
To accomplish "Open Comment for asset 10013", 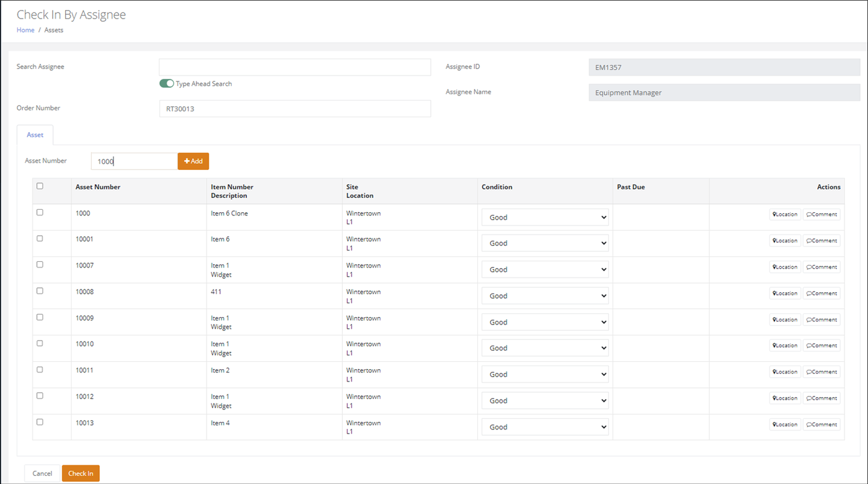I will pyautogui.click(x=821, y=424).
